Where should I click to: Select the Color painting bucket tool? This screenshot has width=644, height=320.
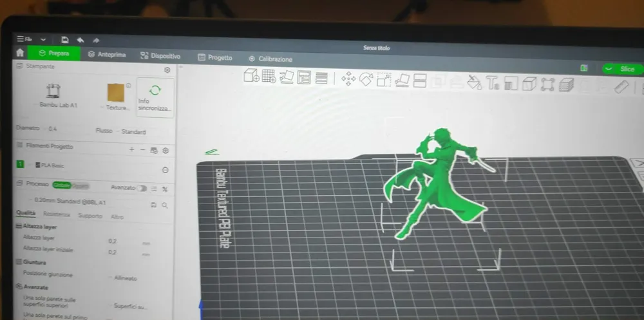pos(475,82)
